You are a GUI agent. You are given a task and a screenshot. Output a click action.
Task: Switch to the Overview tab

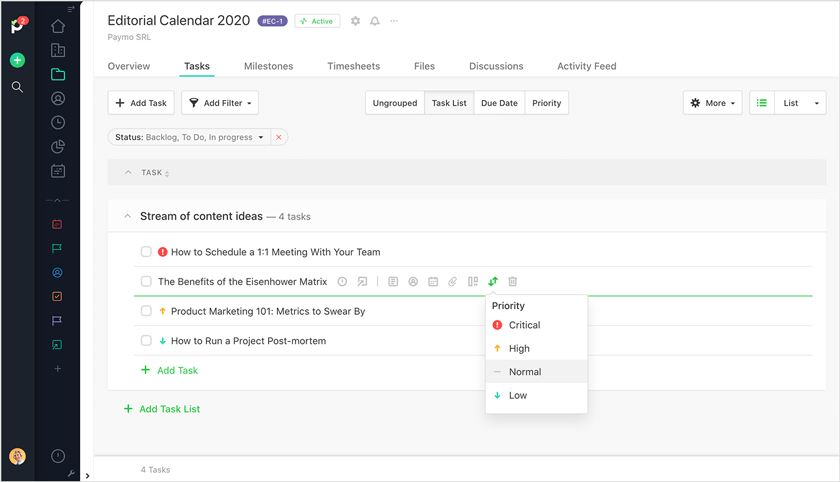(x=129, y=66)
